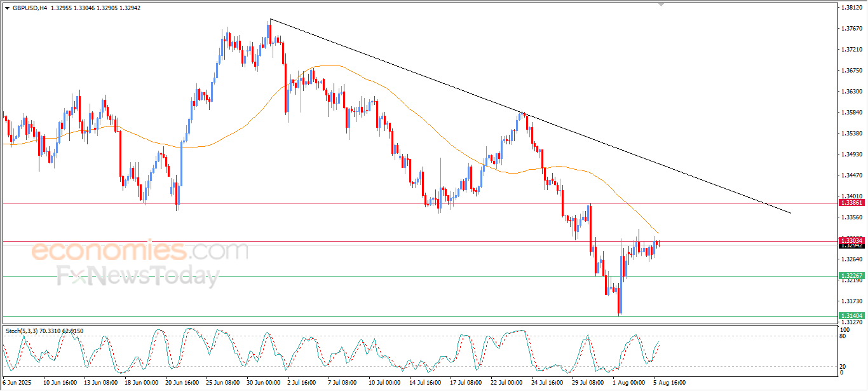This screenshot has height=391, width=868.
Task: Click the 1.34470 price scale value
Action: [x=852, y=175]
